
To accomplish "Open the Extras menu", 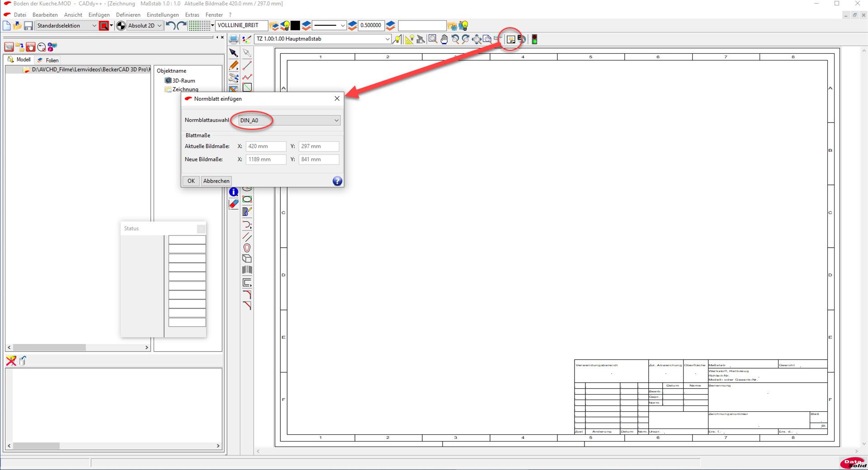I will [x=192, y=15].
